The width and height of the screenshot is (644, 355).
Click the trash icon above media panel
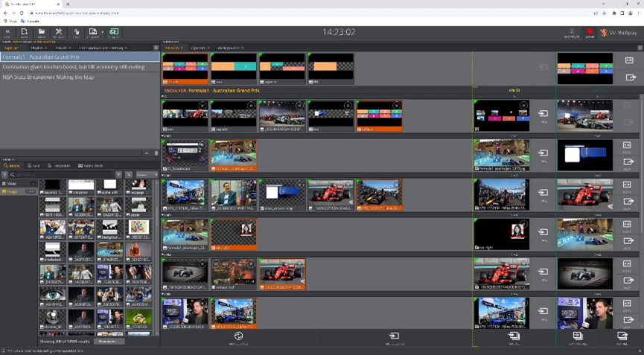[x=156, y=153]
